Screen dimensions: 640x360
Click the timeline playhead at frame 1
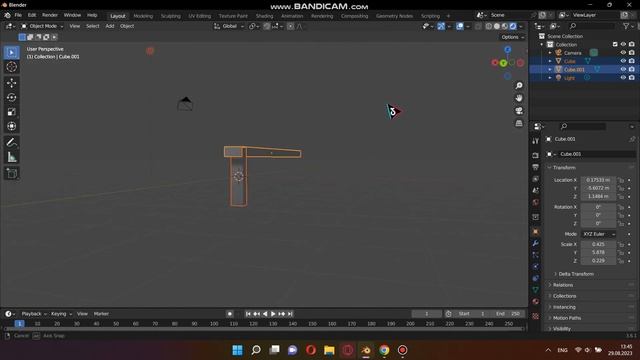tap(19, 324)
